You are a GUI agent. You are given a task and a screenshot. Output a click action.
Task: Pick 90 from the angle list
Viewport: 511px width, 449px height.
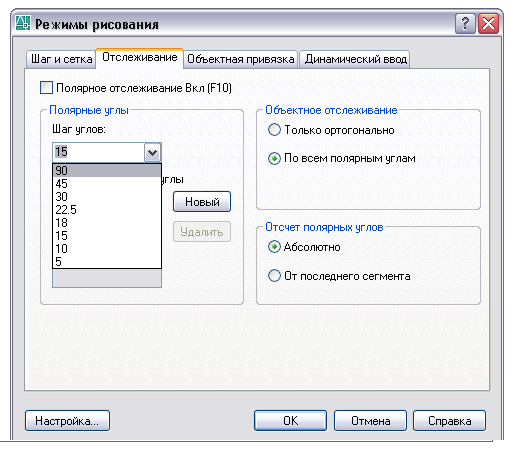(107, 171)
